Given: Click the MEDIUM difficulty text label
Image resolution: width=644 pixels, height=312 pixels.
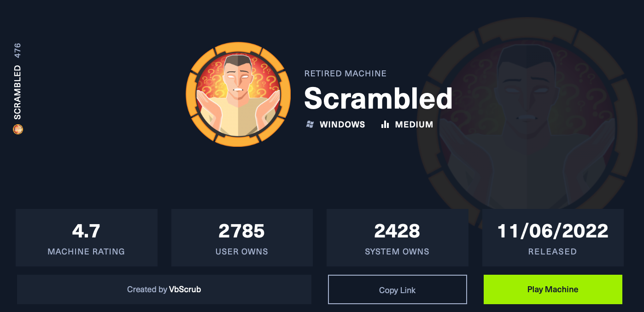Looking at the screenshot, I should 414,124.
